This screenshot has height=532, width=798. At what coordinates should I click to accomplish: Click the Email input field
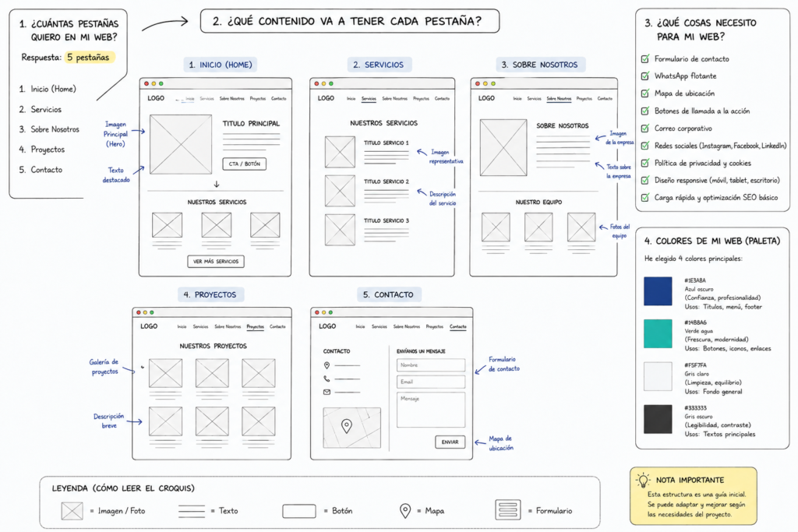point(430,382)
